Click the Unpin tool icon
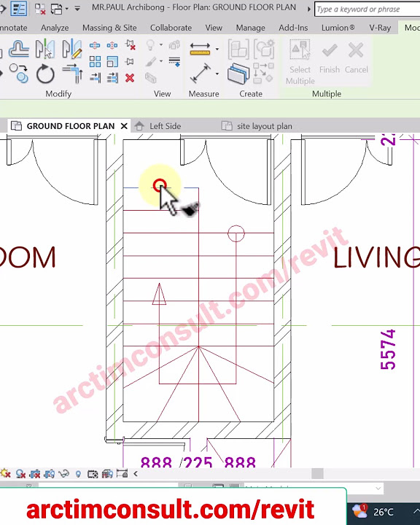This screenshot has height=525, width=420. click(x=131, y=45)
